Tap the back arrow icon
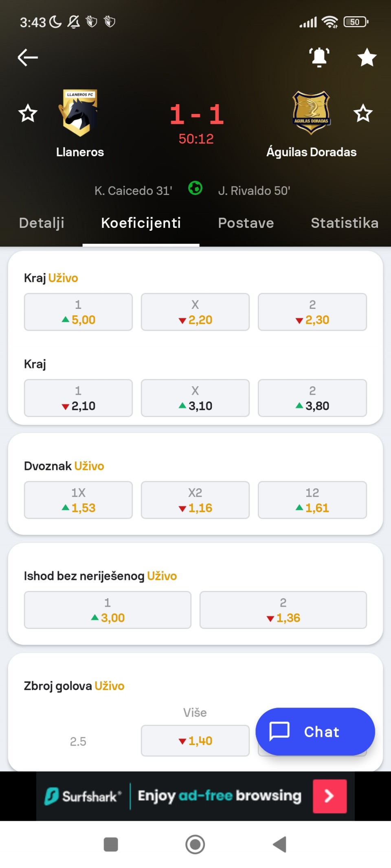The height and width of the screenshot is (868, 391). click(28, 57)
